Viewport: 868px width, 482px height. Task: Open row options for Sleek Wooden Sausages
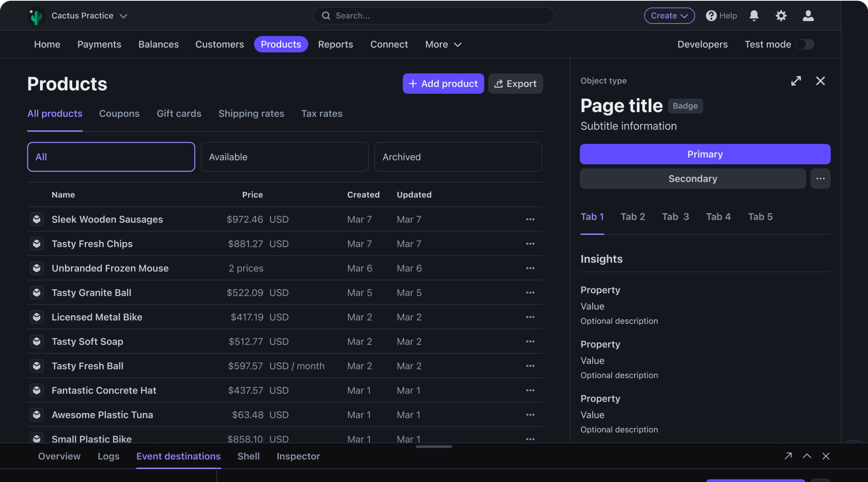(x=530, y=219)
